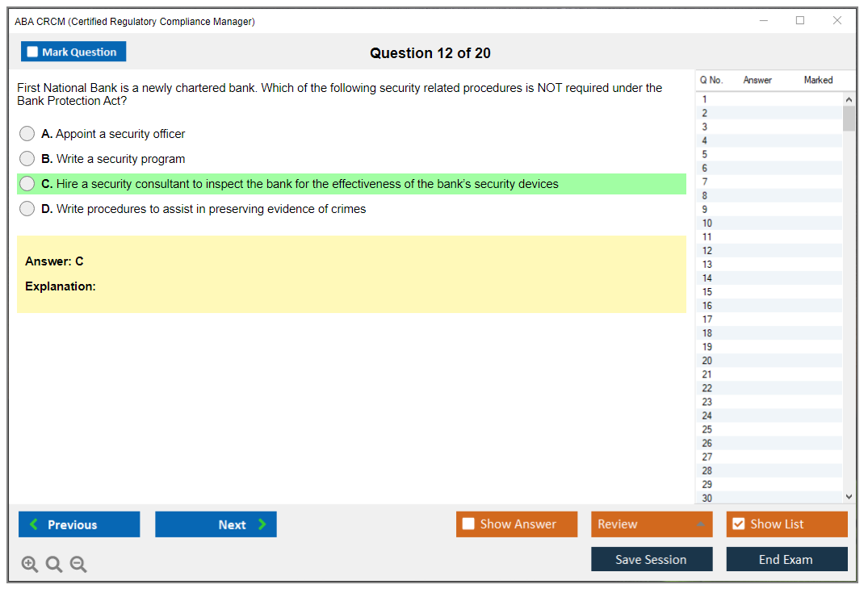Go to the Previous question
The image size is (868, 593).
click(x=79, y=524)
